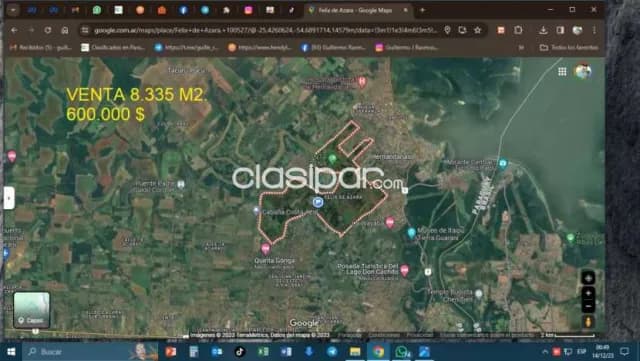Open the Google account avatar on the map
Viewport: 640px width, 361px height.
click(x=582, y=71)
